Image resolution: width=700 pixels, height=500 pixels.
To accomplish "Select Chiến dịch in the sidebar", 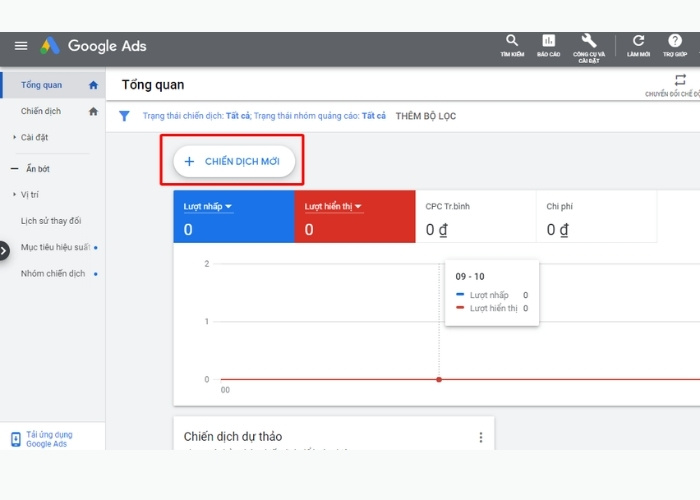I will pyautogui.click(x=41, y=111).
